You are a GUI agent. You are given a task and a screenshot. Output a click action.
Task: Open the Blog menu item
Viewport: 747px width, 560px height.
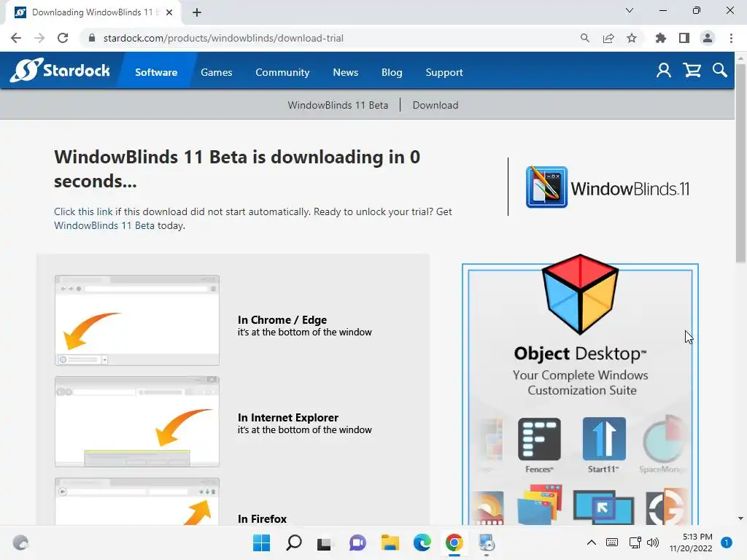point(392,72)
